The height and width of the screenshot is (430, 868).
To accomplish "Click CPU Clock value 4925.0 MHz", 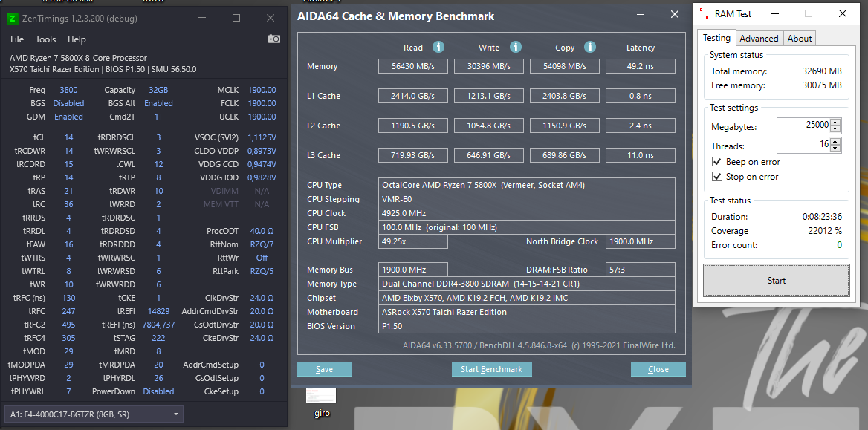I will pyautogui.click(x=527, y=213).
